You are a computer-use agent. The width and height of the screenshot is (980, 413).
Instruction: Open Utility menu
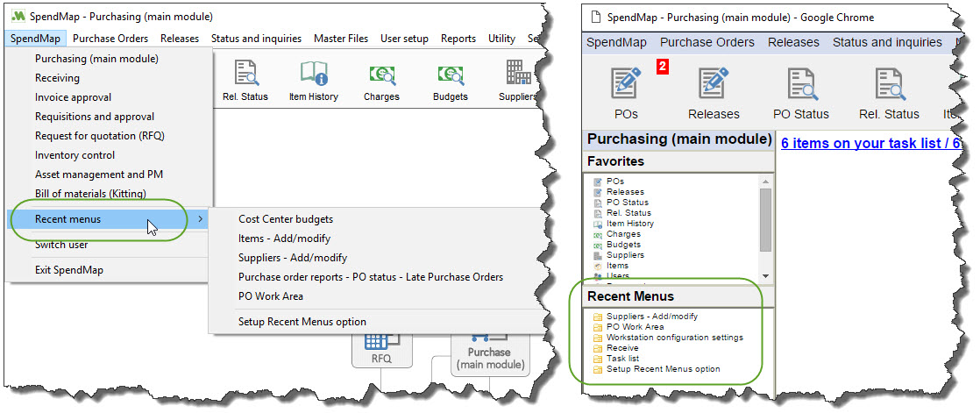click(x=502, y=39)
